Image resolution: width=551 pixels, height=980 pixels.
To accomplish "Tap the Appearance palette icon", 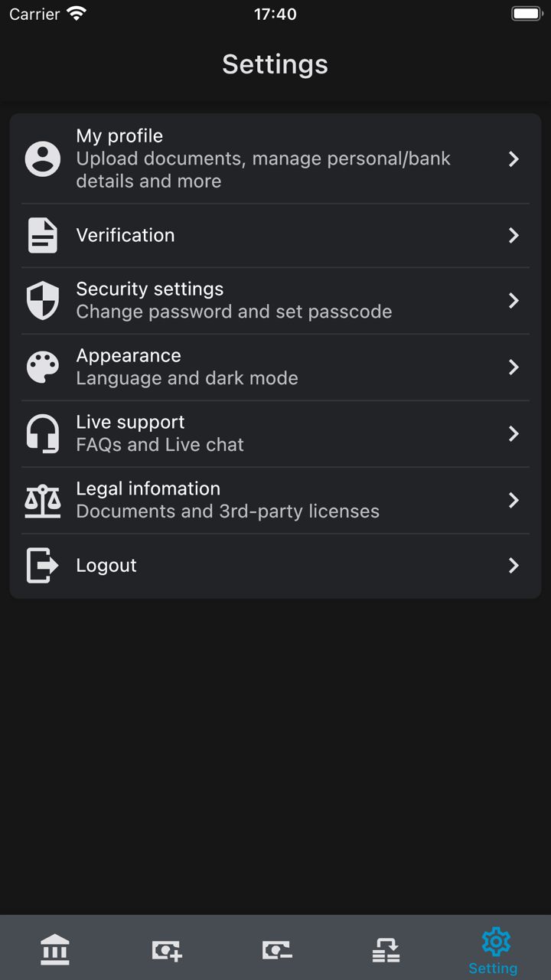I will click(43, 367).
